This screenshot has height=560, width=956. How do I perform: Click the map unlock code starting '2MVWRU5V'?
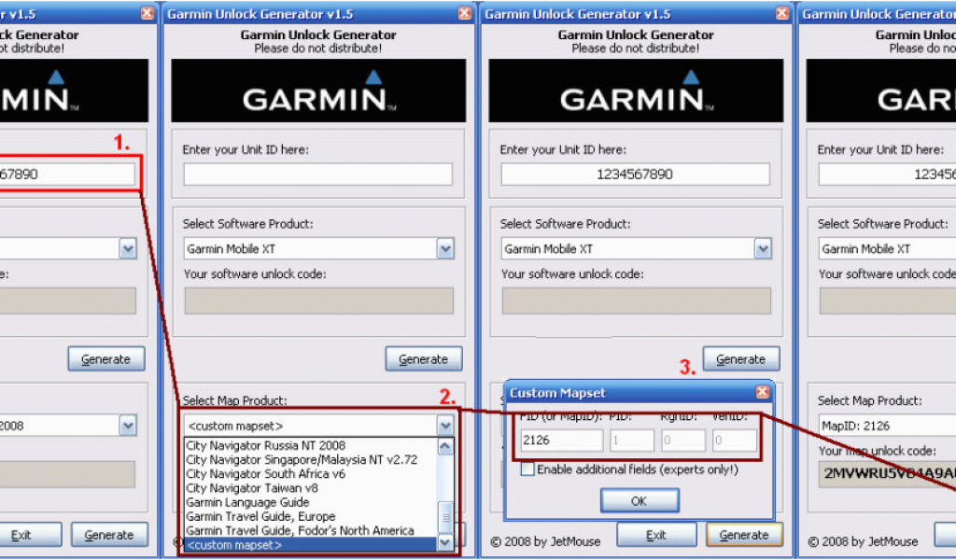(888, 473)
